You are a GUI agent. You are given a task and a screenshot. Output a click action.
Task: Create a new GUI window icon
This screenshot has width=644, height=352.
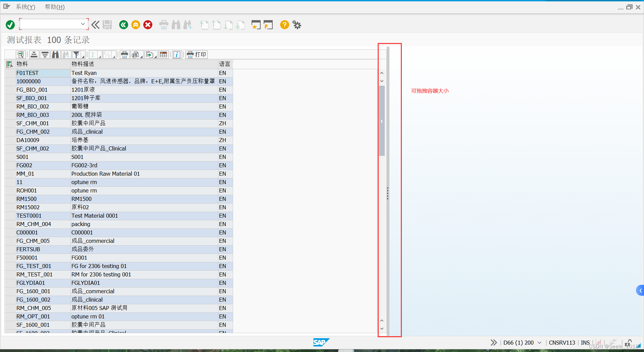pyautogui.click(x=256, y=25)
